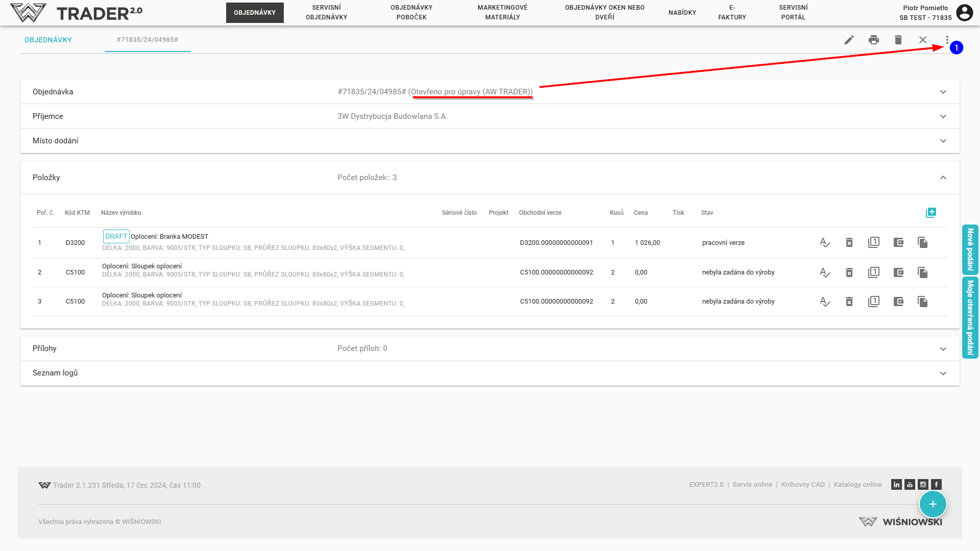Screen dimensions: 980x551
Task: Switch to the Objednávky breadcrumb tab
Action: click(x=48, y=40)
